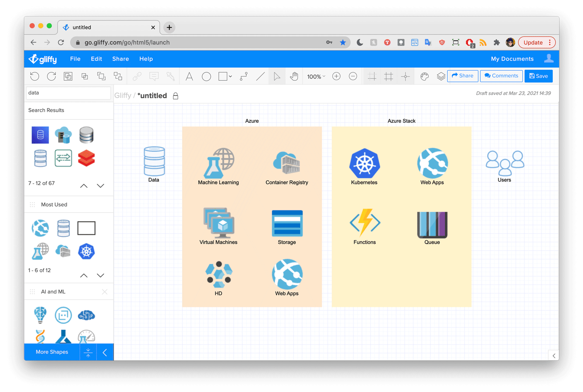Select the Connector tool

[244, 76]
